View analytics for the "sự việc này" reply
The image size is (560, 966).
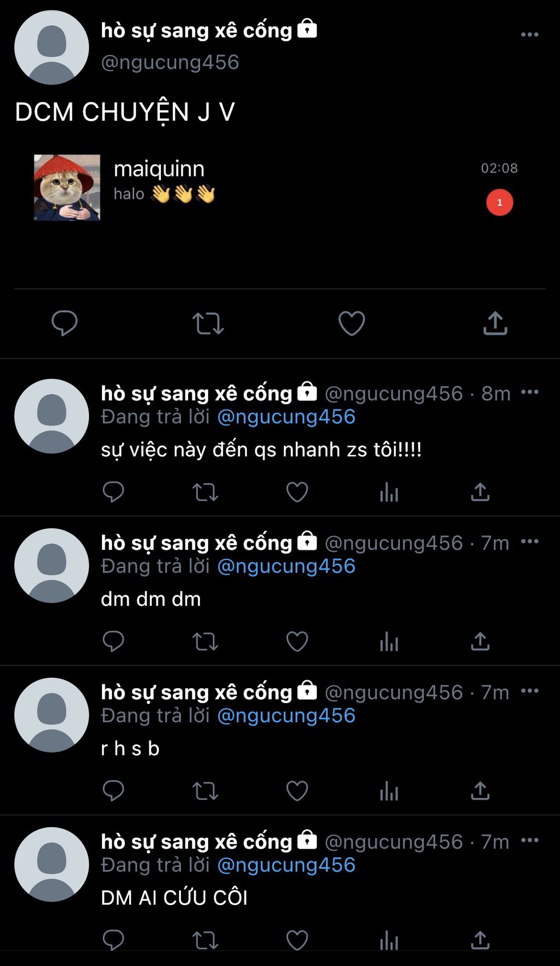click(389, 492)
